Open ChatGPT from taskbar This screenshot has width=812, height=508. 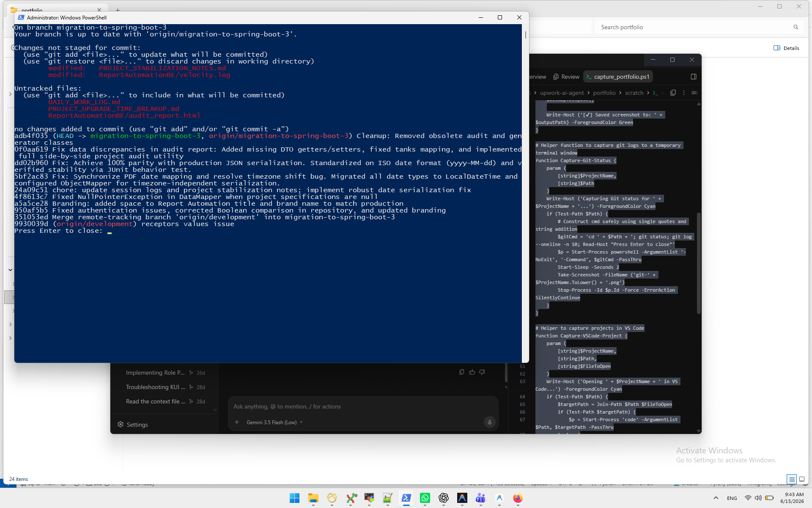tap(444, 498)
